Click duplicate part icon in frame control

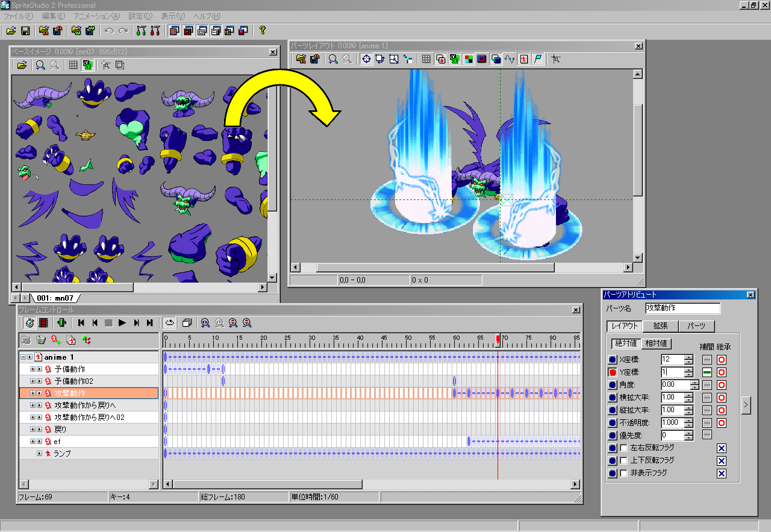[71, 340]
